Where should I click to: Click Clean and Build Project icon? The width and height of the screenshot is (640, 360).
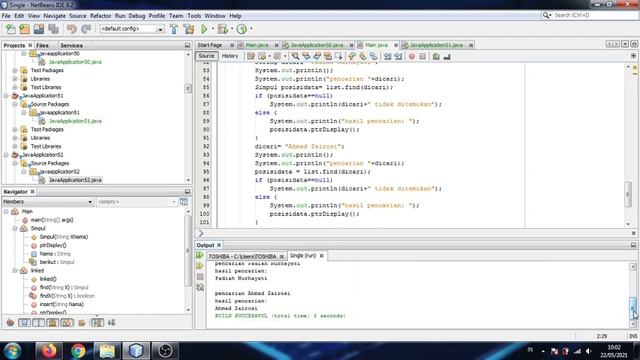[x=189, y=29]
